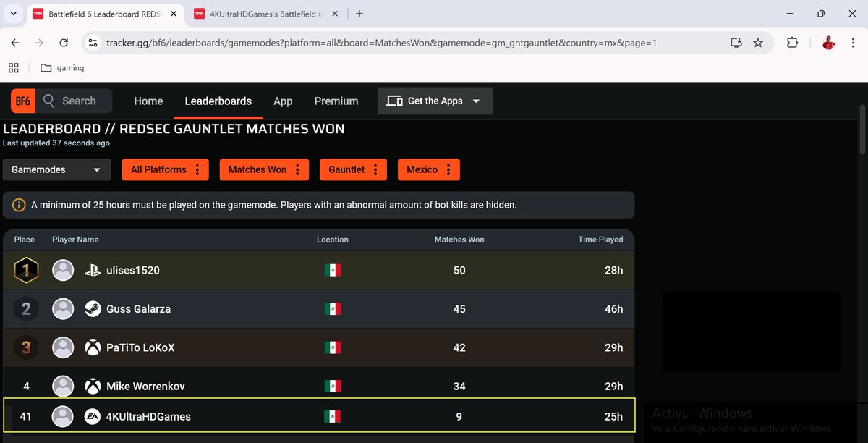Viewport: 868px width, 443px height.
Task: Click the place number 41
Action: pos(25,417)
